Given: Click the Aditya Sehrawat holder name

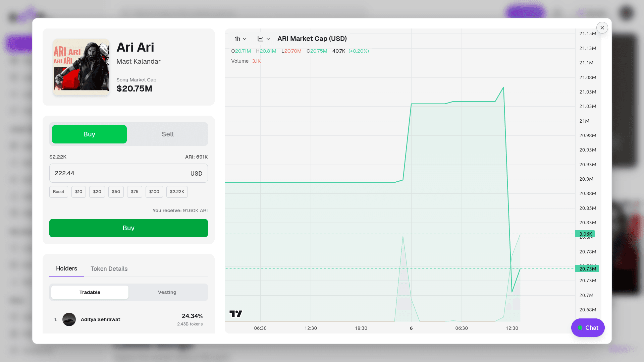Looking at the screenshot, I should 101,319.
